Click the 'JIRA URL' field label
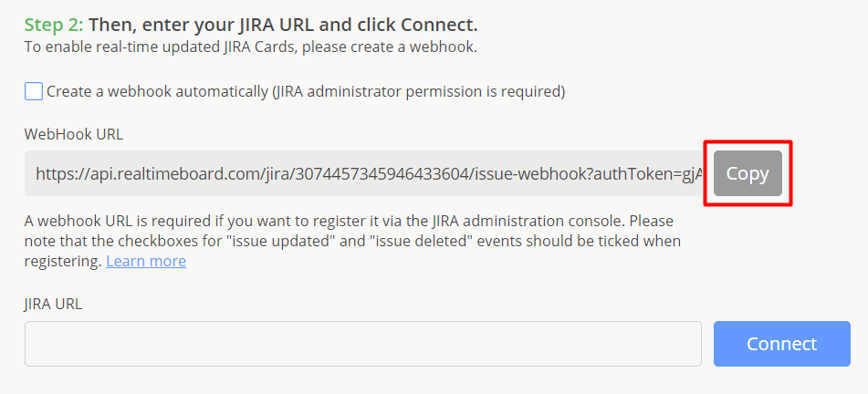The height and width of the screenshot is (394, 868). tap(53, 304)
